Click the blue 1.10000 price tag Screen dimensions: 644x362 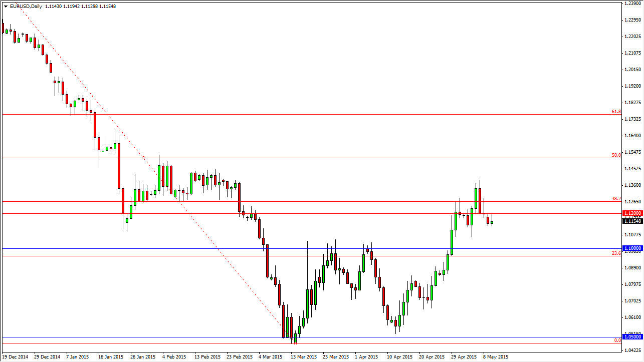(x=632, y=248)
